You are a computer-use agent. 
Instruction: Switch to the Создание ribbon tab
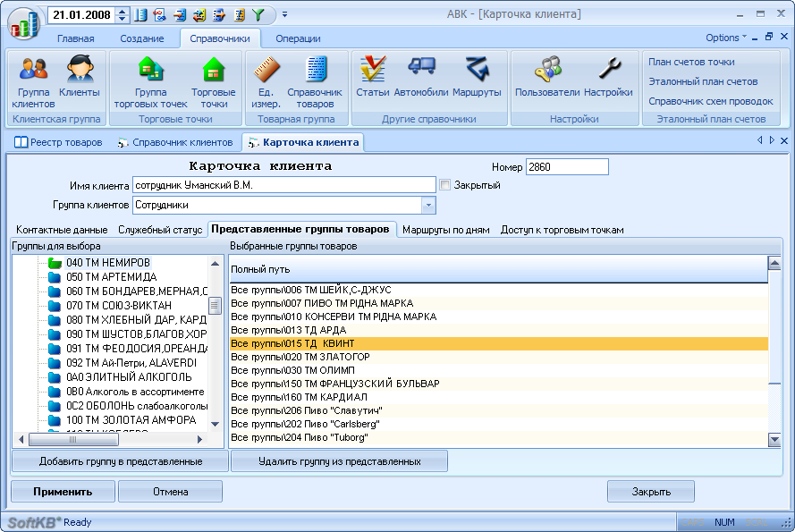(142, 38)
